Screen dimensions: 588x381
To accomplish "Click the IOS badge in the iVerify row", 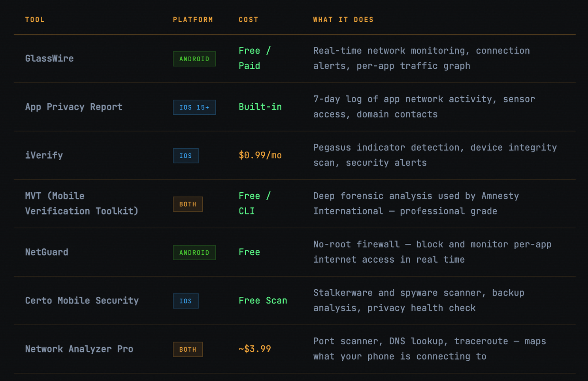I will [186, 156].
